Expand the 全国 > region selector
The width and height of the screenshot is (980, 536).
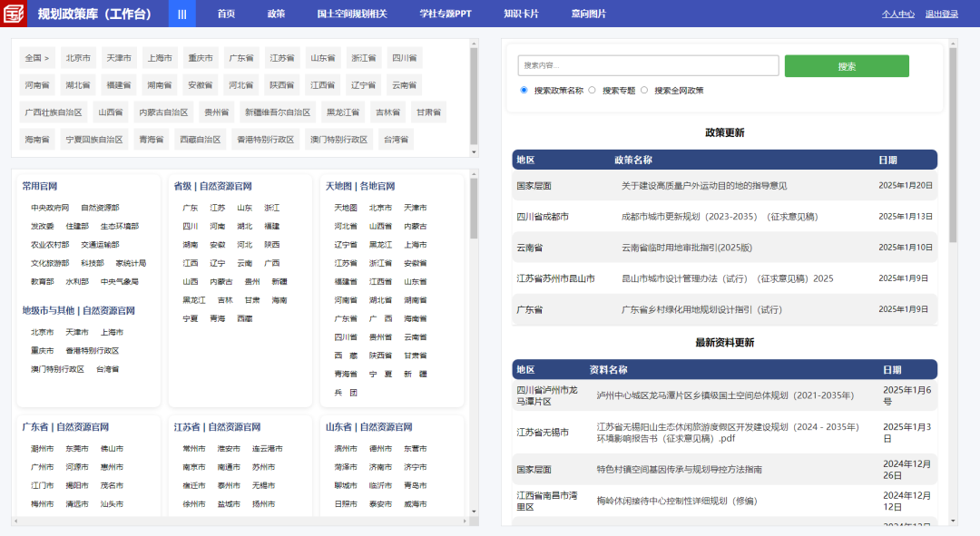click(x=37, y=58)
